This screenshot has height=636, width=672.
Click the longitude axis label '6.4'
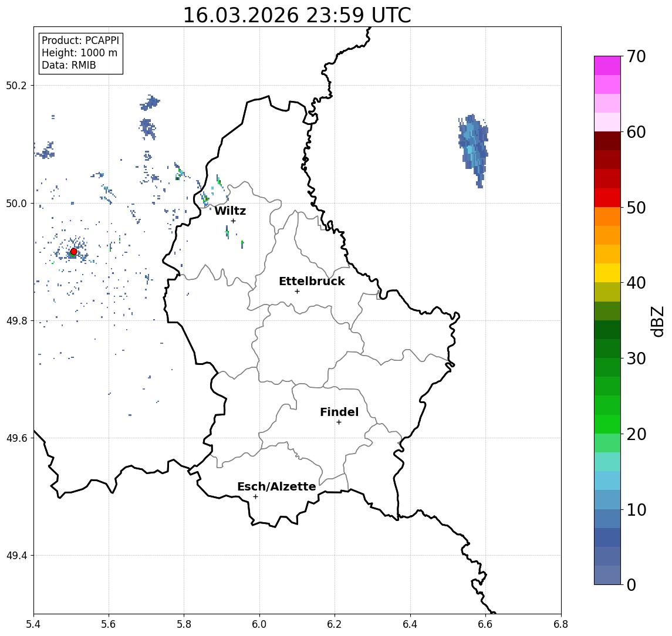pos(411,624)
